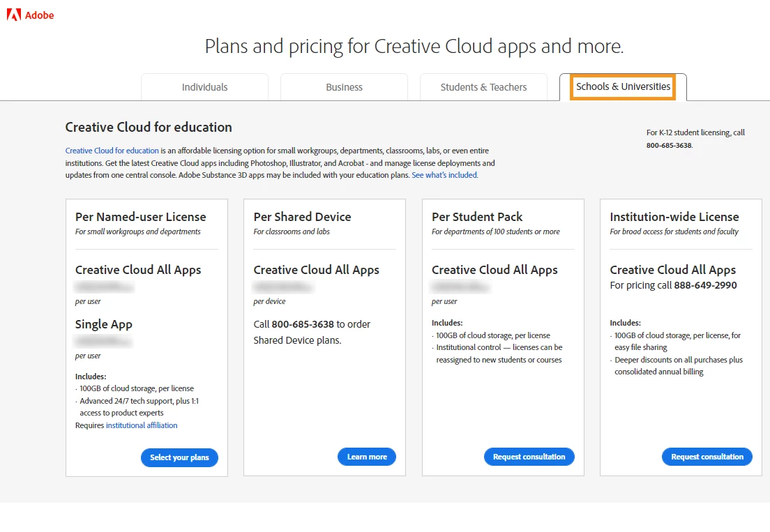Open the Business plans tab
This screenshot has width=770, height=532.
tap(344, 87)
